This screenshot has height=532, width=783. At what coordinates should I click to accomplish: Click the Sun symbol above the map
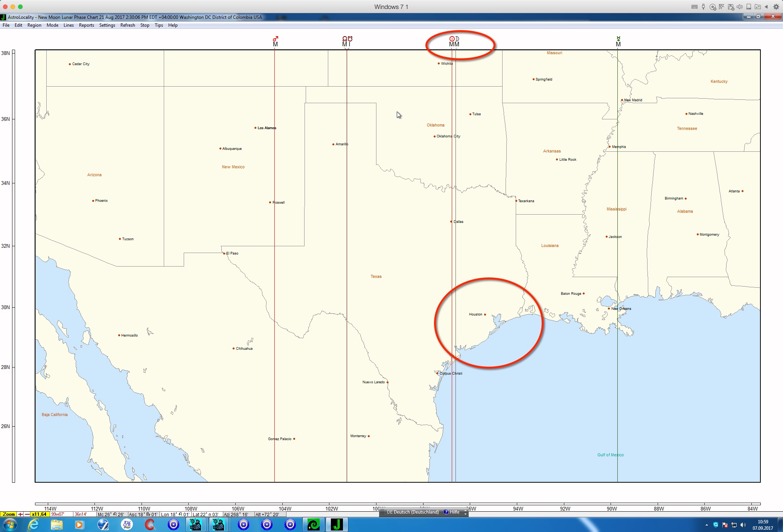tap(452, 39)
